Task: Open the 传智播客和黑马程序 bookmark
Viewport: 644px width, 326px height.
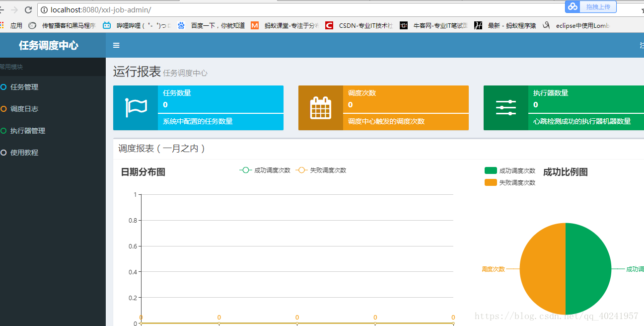Action: [62, 25]
